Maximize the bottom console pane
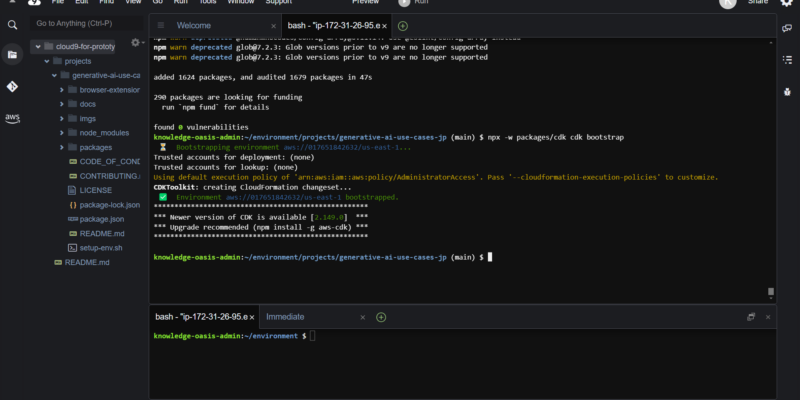This screenshot has height=400, width=800. tap(751, 317)
